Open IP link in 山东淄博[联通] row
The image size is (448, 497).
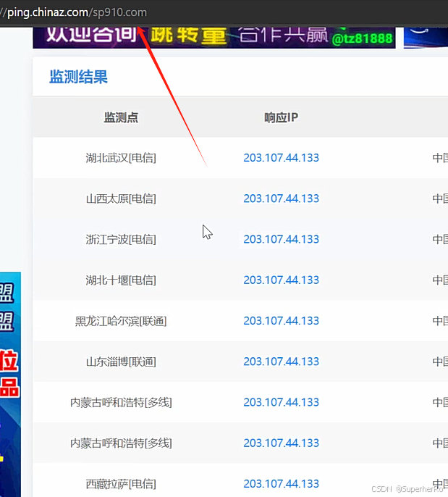tap(281, 362)
